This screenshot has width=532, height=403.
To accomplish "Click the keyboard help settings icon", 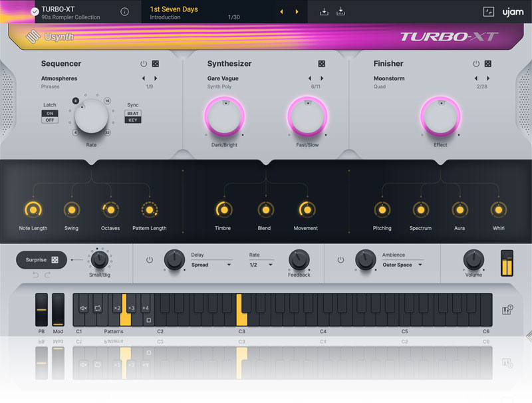I will tap(507, 310).
